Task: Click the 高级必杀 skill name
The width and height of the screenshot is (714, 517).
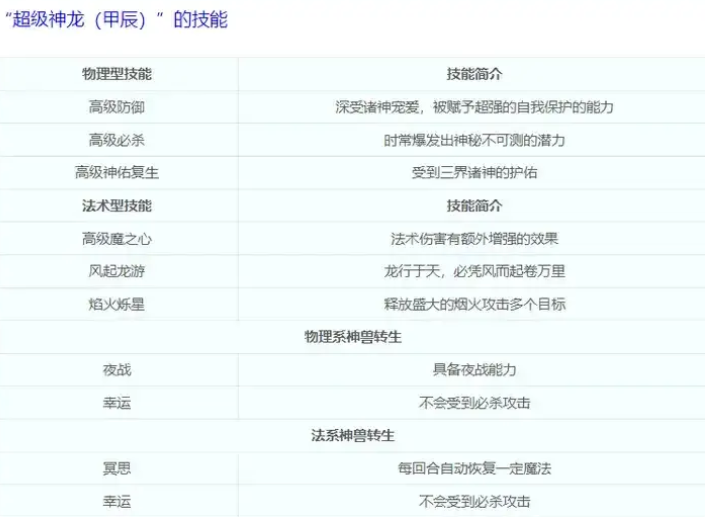Action: [x=117, y=140]
